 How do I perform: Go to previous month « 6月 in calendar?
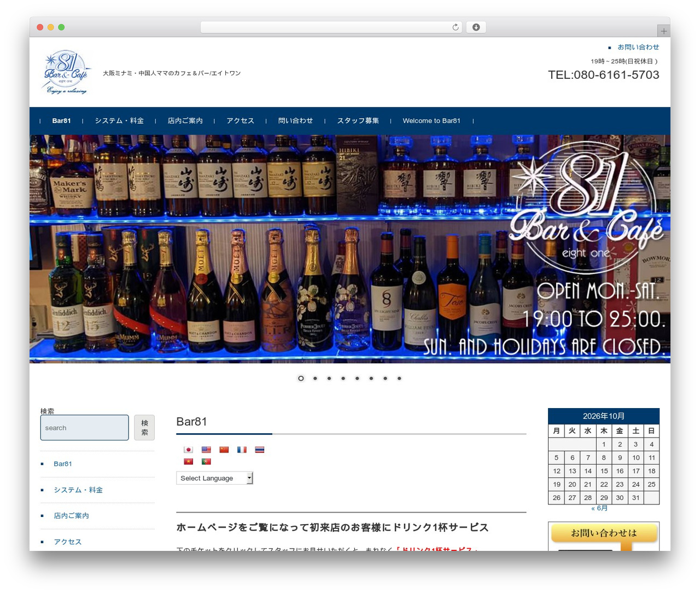click(x=599, y=508)
